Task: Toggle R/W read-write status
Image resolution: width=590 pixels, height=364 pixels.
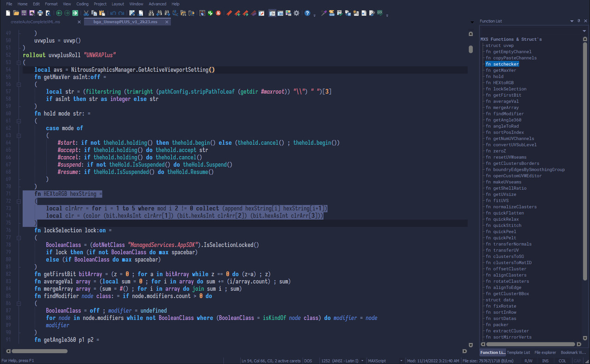Action: pyautogui.click(x=528, y=361)
